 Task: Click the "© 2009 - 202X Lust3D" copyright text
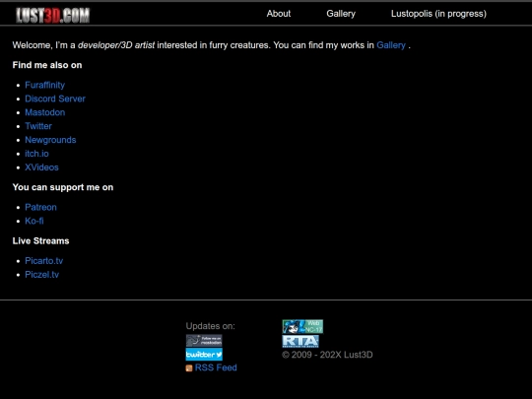(327, 355)
